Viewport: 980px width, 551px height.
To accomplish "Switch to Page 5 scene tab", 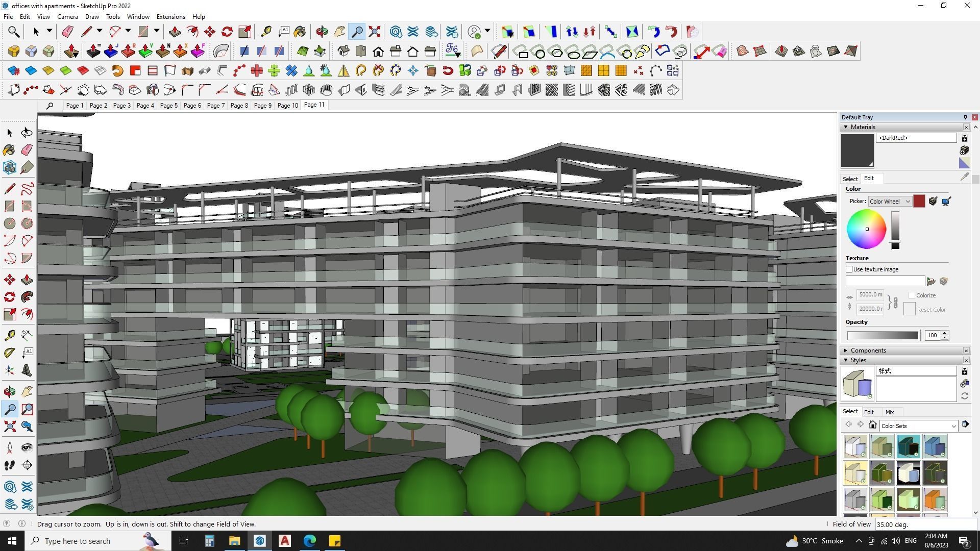I will (169, 106).
